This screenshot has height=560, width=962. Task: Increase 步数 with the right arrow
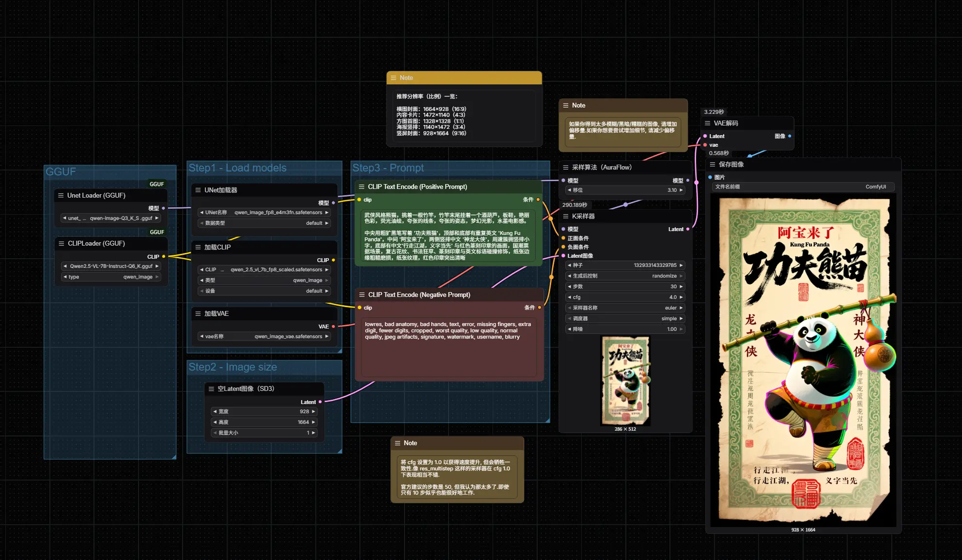681,286
